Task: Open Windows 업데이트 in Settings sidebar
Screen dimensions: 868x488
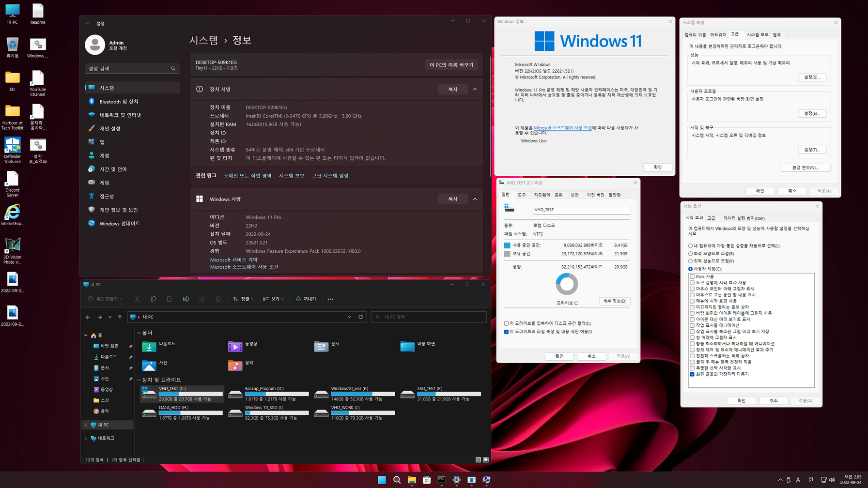Action: point(132,224)
